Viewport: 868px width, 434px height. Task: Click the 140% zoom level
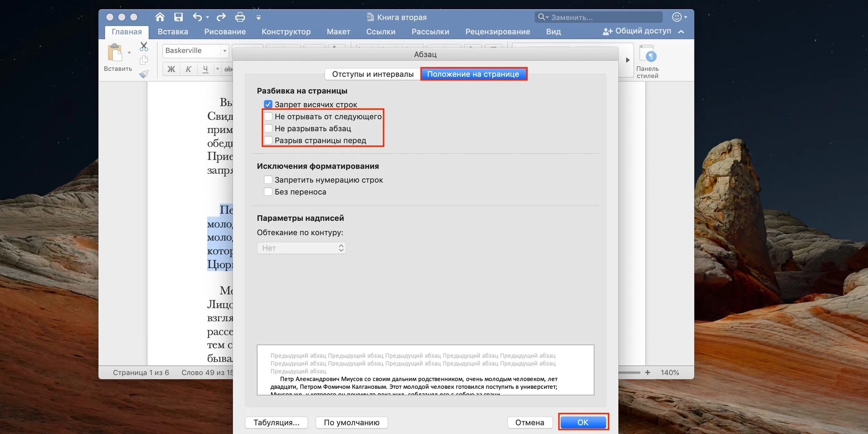pyautogui.click(x=670, y=373)
